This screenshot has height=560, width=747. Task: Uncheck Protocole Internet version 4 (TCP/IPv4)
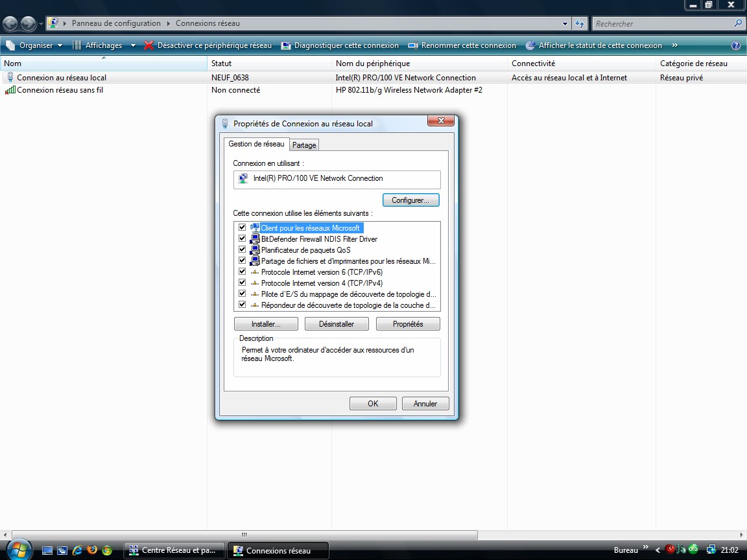coord(242,283)
